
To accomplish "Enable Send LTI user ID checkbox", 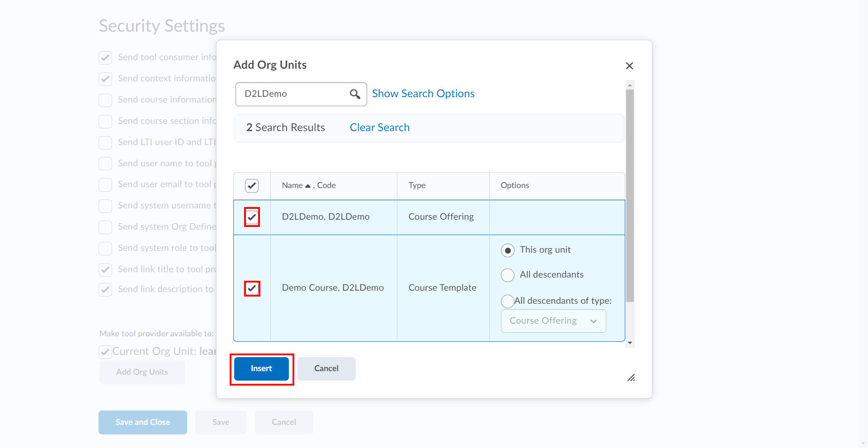I will tap(105, 143).
